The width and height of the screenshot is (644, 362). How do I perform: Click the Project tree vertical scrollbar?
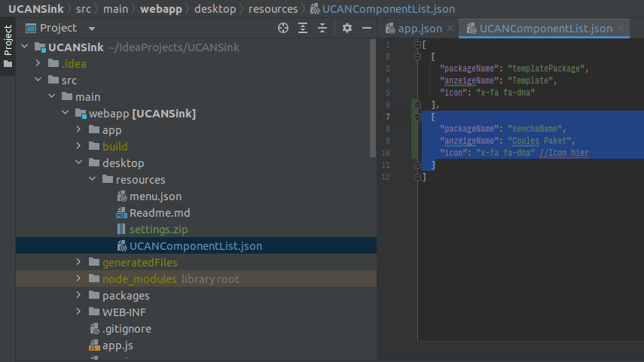[373, 98]
